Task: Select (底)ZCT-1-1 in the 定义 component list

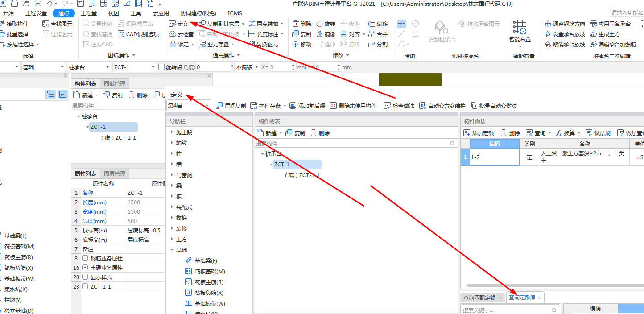Action: coord(302,175)
